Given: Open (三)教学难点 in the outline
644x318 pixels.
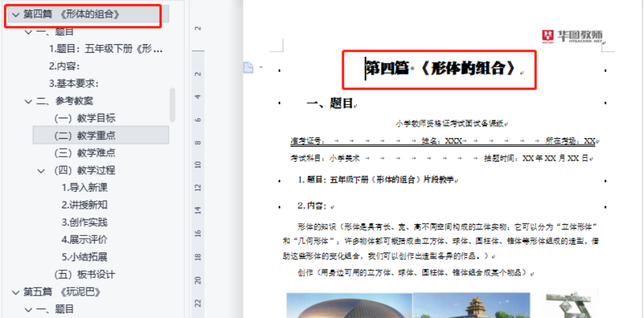Looking at the screenshot, I should point(85,153).
